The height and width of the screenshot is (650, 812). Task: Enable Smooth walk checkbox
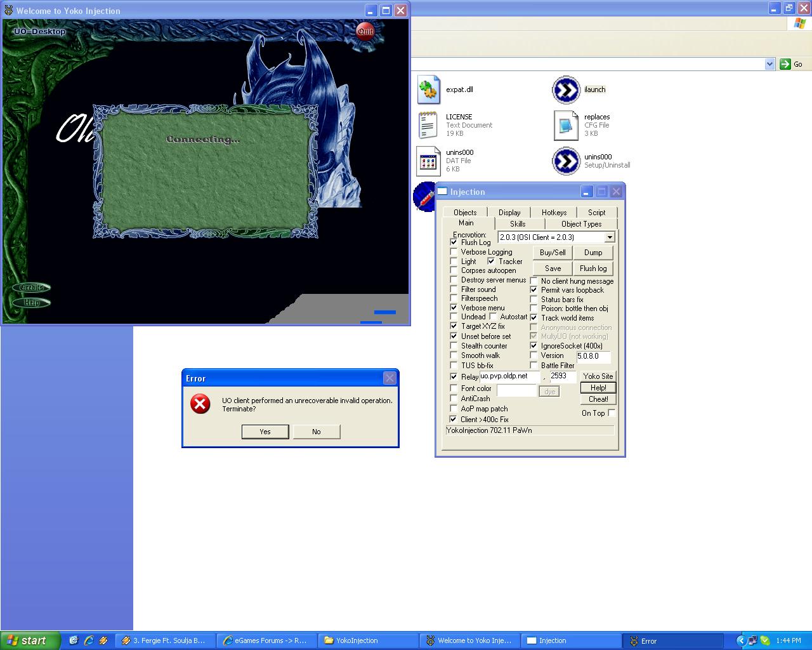coord(454,355)
